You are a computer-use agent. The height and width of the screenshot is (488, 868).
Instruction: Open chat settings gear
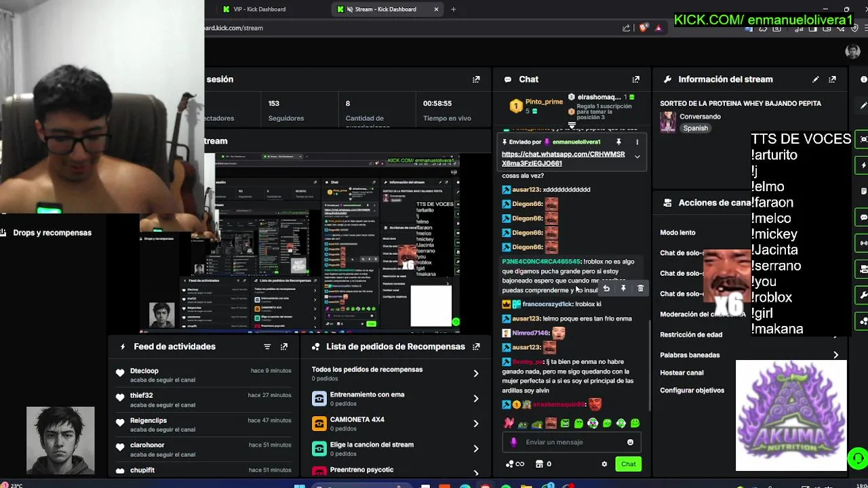click(604, 464)
